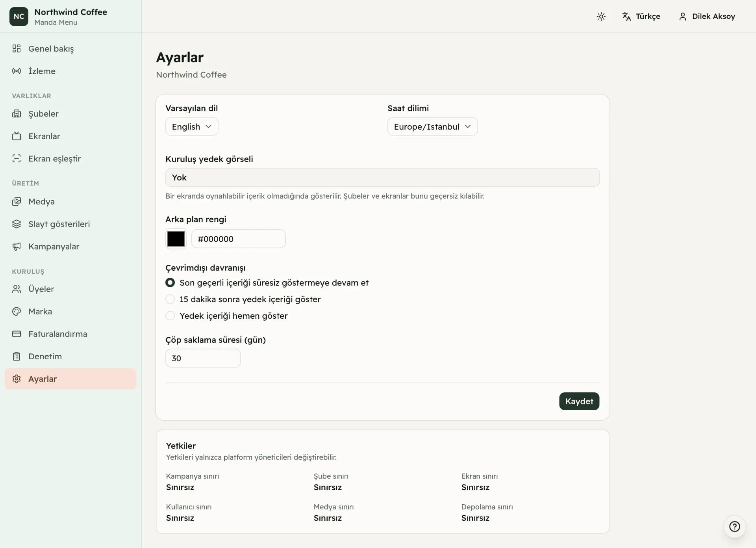Image resolution: width=756 pixels, height=548 pixels.
Task: Open the Saat dilimi Europe/Istanbul dropdown
Action: pyautogui.click(x=432, y=126)
